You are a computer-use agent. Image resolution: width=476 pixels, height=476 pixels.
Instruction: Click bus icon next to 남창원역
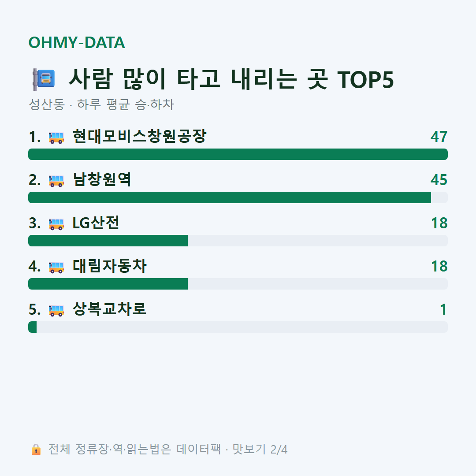tap(56, 181)
